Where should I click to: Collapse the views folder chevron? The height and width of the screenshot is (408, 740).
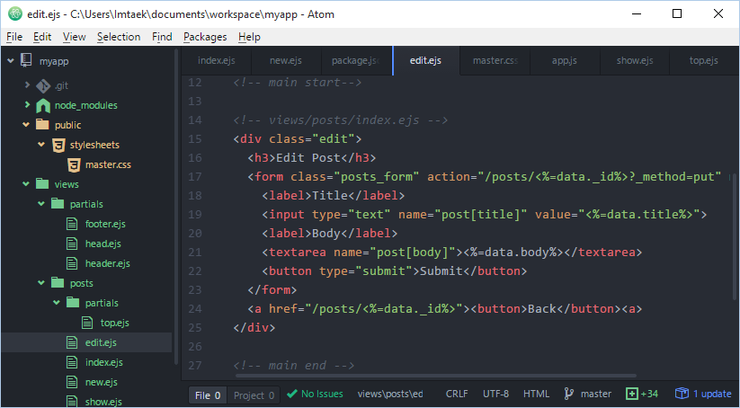point(26,184)
